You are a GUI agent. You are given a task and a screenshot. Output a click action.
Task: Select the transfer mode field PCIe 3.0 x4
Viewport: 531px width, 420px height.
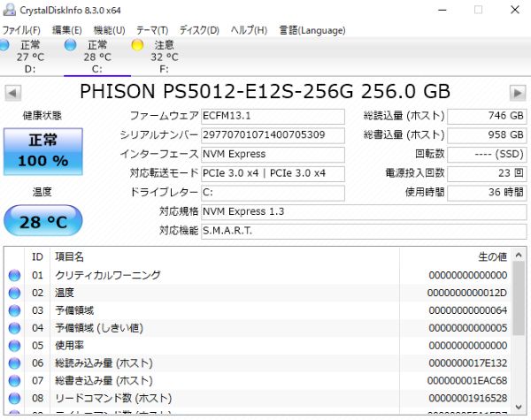(x=273, y=173)
